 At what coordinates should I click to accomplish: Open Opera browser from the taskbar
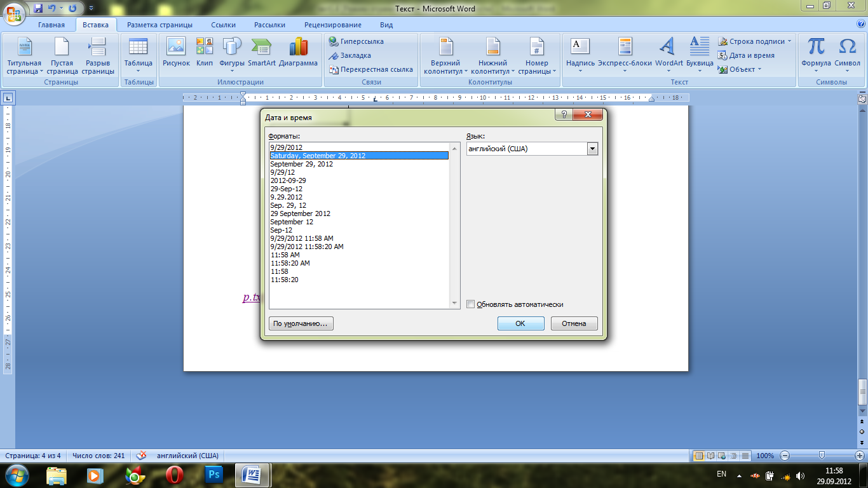[x=175, y=475]
